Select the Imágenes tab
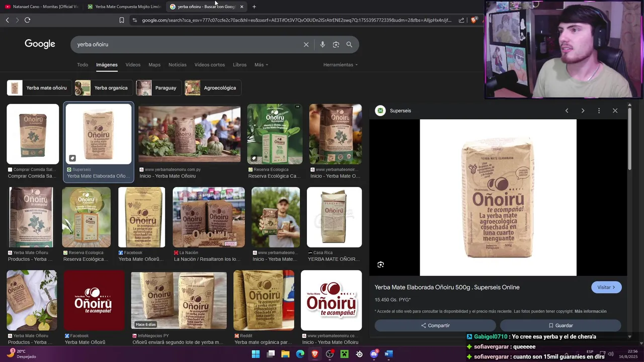The width and height of the screenshot is (644, 362). click(x=107, y=65)
